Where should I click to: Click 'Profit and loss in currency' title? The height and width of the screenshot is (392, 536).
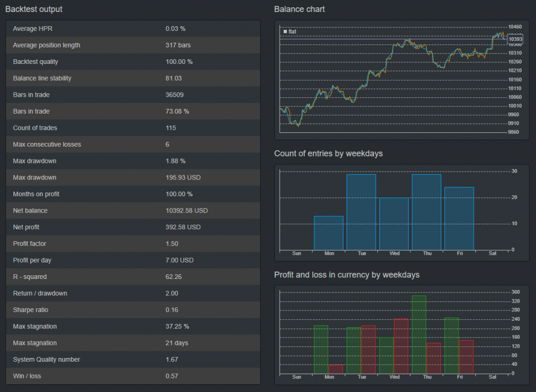click(347, 275)
